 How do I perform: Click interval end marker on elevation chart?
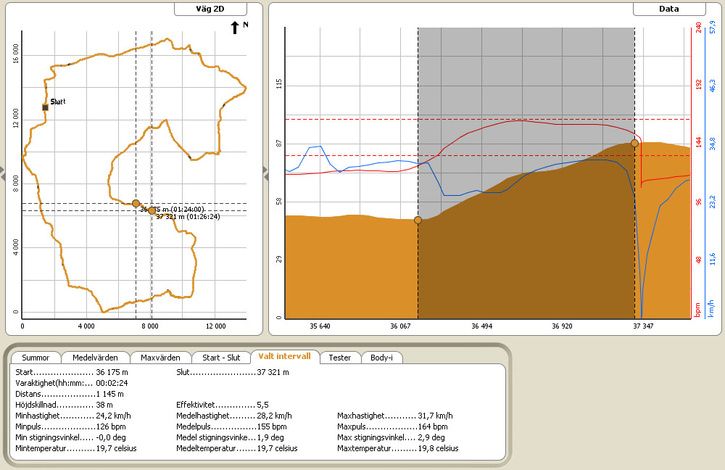[x=635, y=143]
